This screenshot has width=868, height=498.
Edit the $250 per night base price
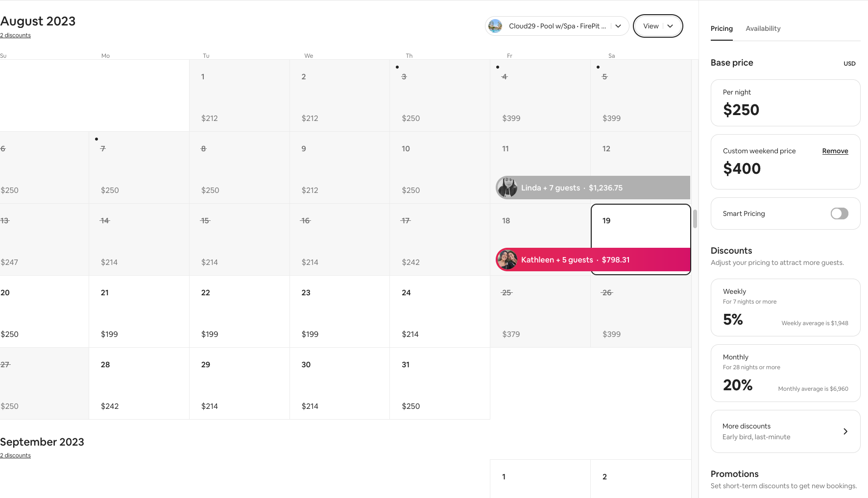741,110
